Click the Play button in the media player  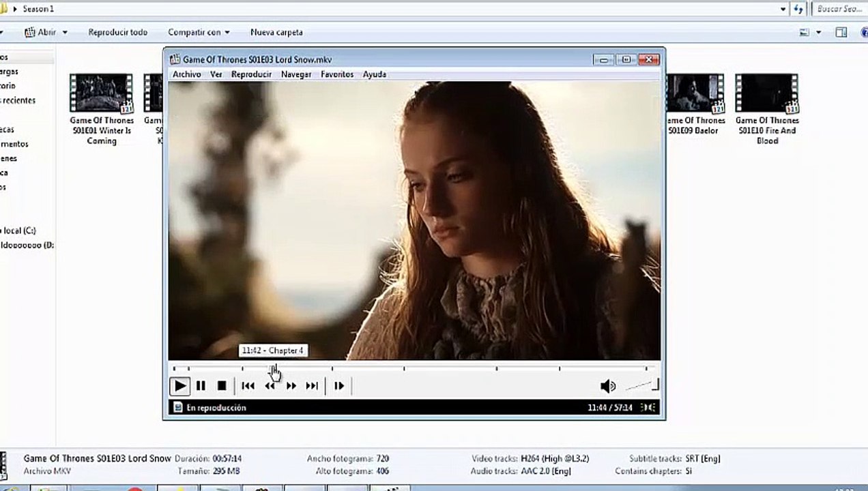coord(180,386)
